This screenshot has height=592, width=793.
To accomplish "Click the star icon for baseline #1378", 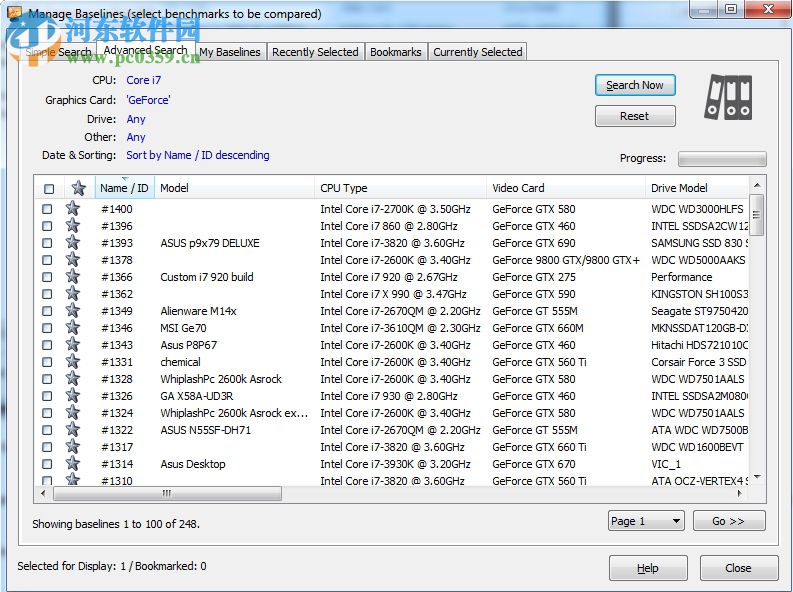I will 73,259.
